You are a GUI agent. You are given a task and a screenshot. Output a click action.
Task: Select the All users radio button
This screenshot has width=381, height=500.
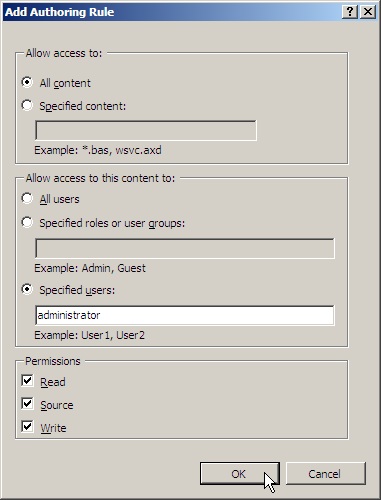[27, 199]
